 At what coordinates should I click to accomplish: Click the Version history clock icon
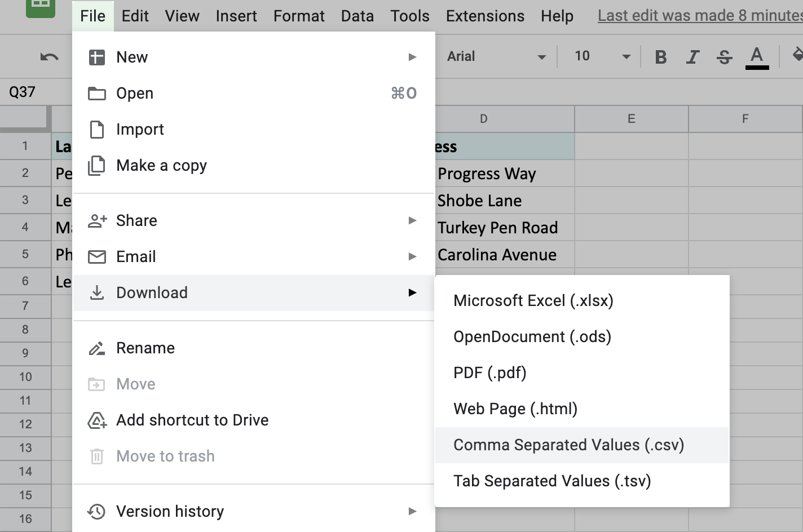[96, 511]
